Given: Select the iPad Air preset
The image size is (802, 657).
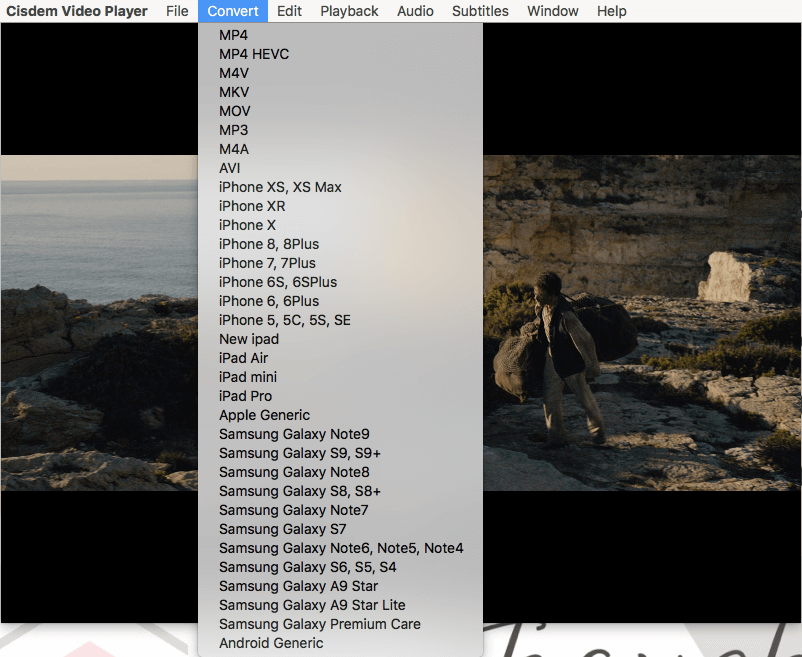Looking at the screenshot, I should 340,358.
